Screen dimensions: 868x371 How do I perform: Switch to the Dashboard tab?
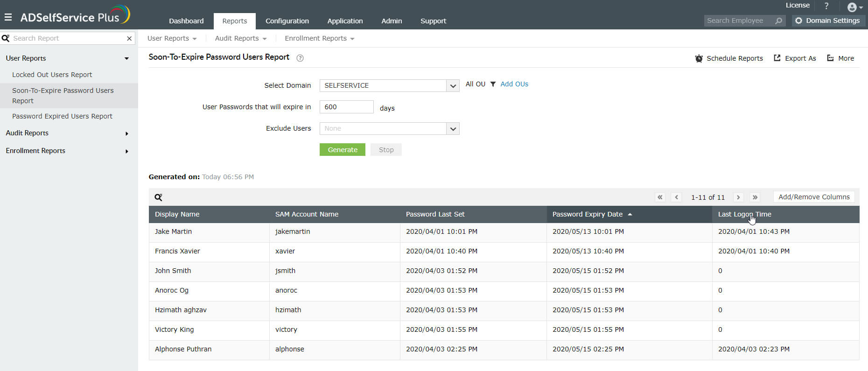point(186,21)
